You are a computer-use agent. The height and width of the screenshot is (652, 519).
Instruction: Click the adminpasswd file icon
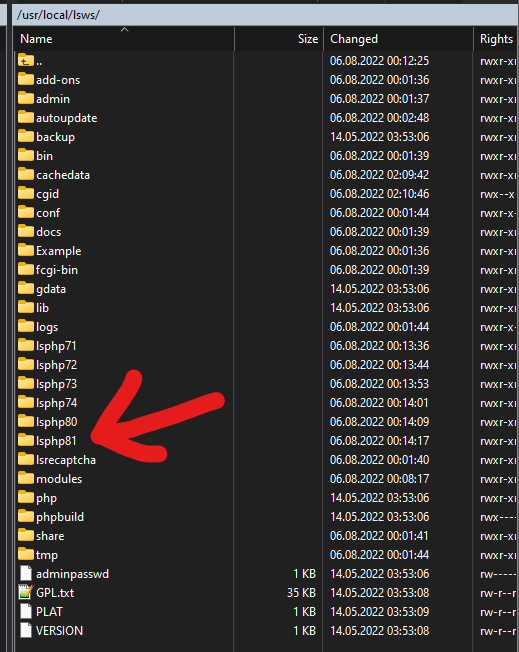click(26, 573)
